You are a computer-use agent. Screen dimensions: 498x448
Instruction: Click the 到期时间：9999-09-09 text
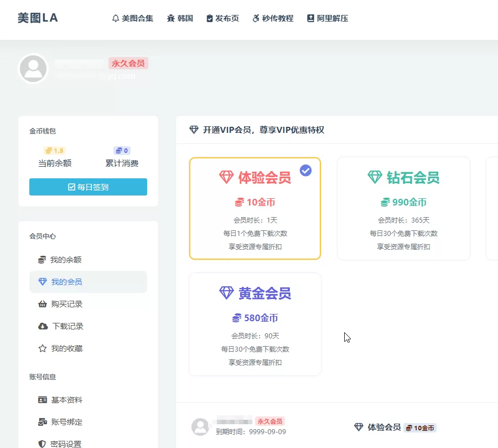point(251,432)
